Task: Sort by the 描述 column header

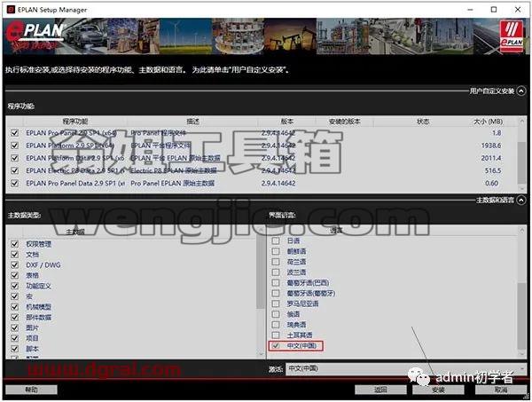Action: pyautogui.click(x=192, y=122)
